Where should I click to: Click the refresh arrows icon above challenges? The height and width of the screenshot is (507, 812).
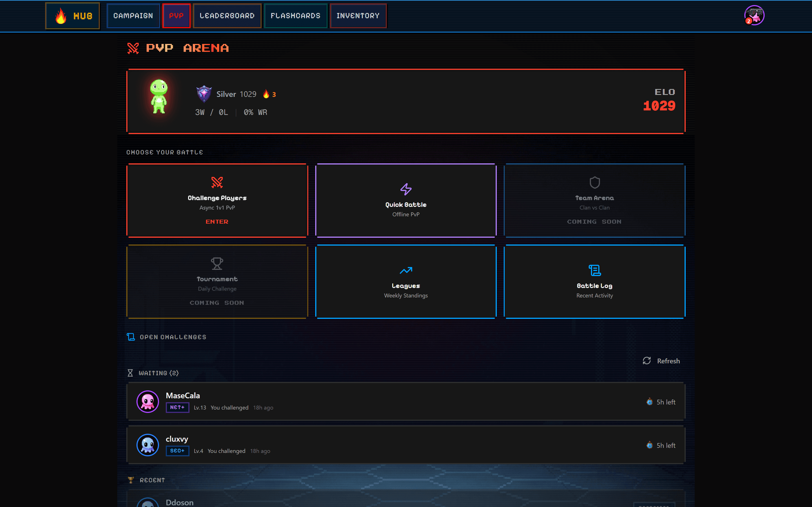[x=647, y=361]
